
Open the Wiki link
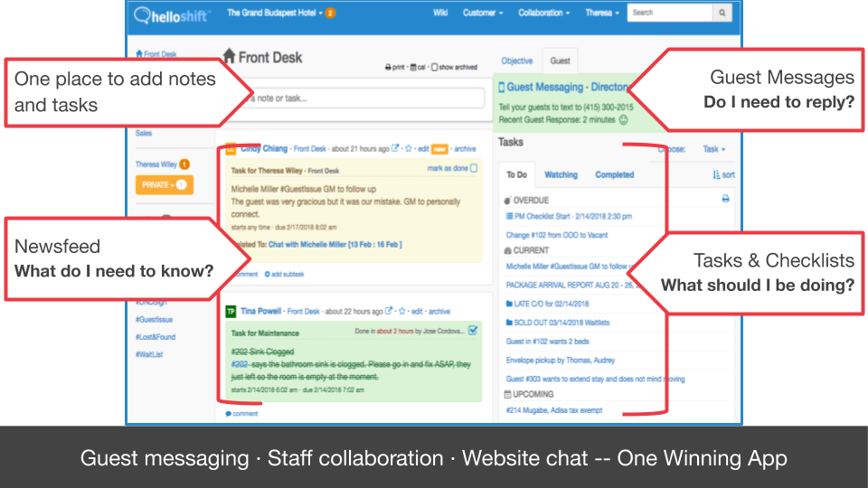pos(440,14)
